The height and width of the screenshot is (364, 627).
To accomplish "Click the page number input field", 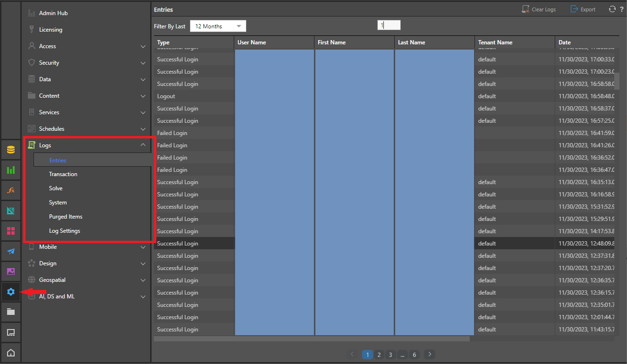I will pyautogui.click(x=389, y=25).
